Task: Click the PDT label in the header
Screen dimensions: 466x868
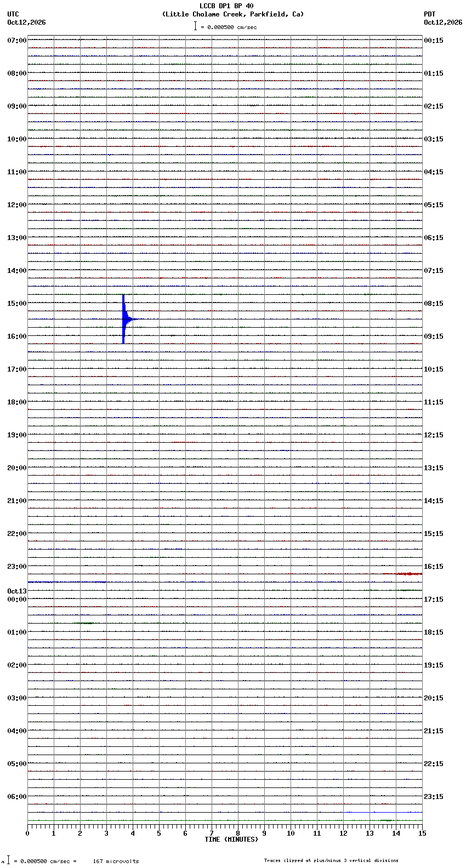Action: coord(429,14)
